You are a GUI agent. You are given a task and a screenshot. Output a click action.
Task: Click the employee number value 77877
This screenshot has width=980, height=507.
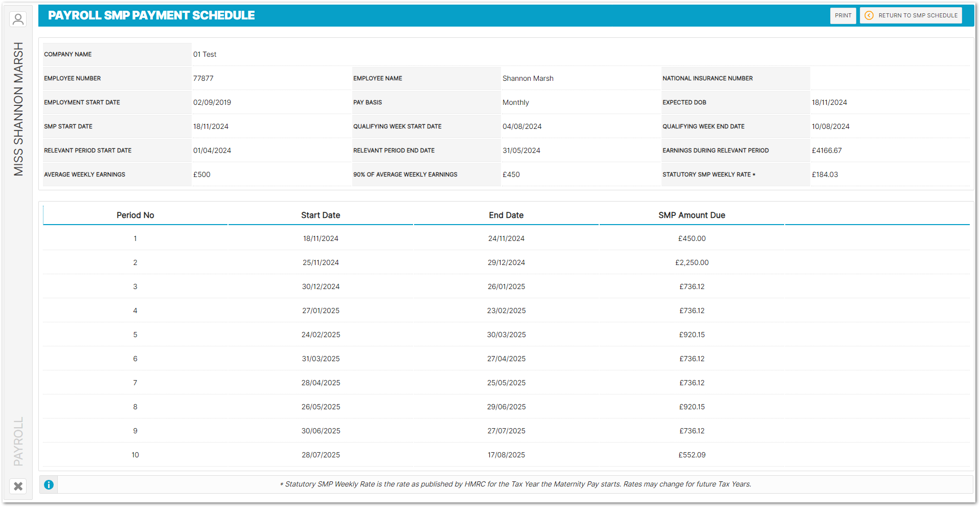[203, 78]
